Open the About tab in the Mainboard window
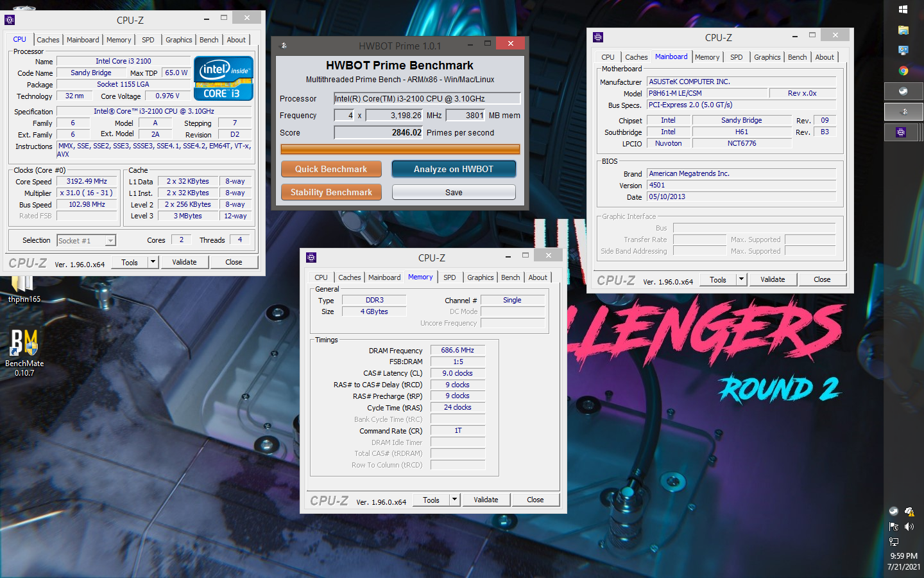This screenshot has width=924, height=578. tap(825, 57)
